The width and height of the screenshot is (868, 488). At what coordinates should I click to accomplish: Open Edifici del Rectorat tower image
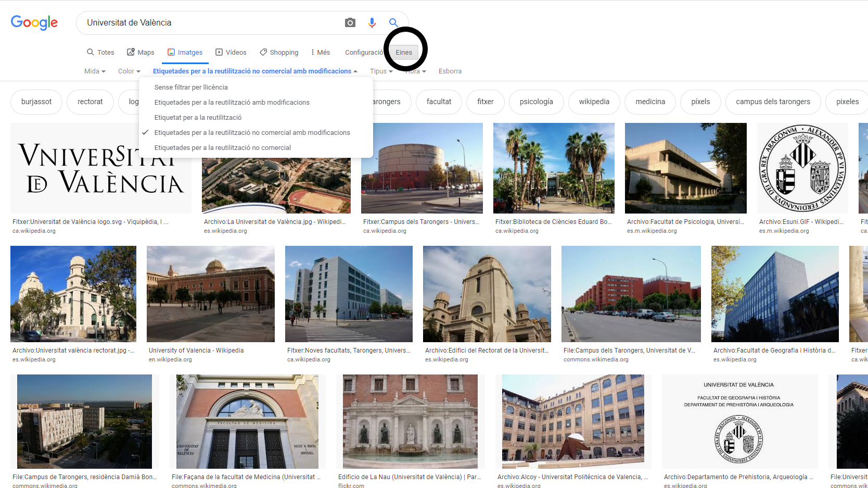[x=487, y=294]
